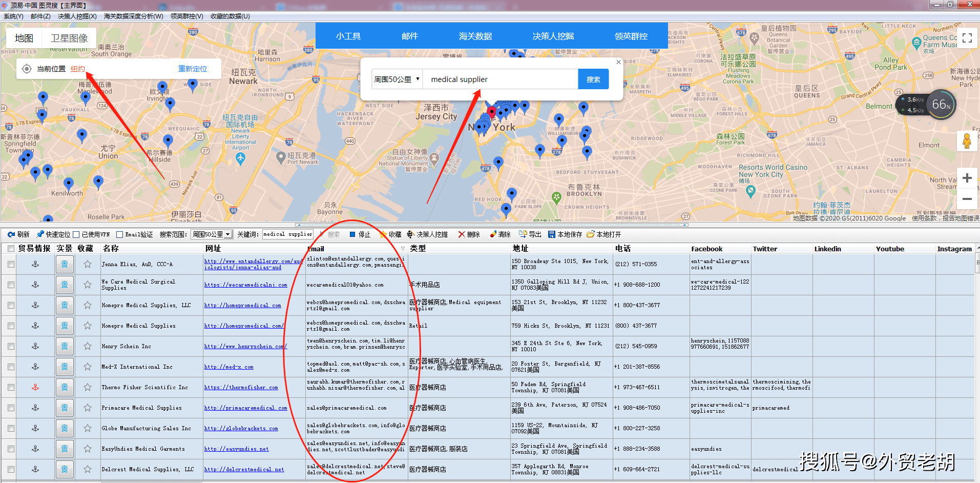Viewport: 980px width, 483px height.
Task: Zoom out the map with minus
Action: click(x=967, y=199)
